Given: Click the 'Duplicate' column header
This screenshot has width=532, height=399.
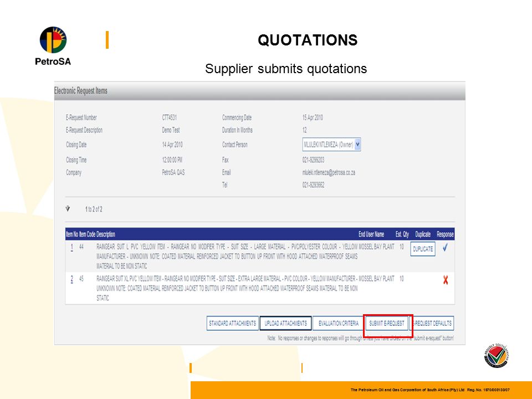Looking at the screenshot, I should click(423, 234).
